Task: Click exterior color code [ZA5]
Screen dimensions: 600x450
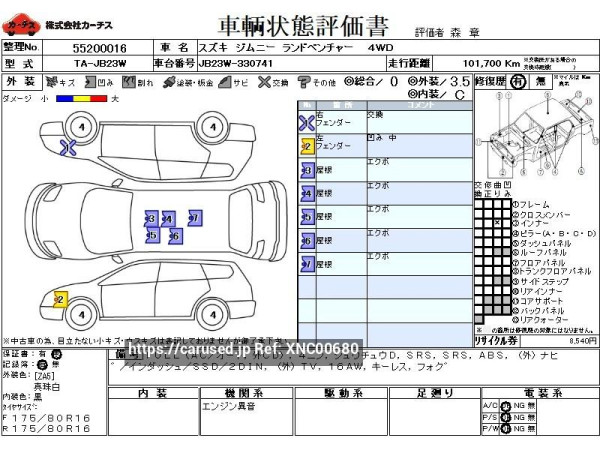Action: click(x=44, y=375)
